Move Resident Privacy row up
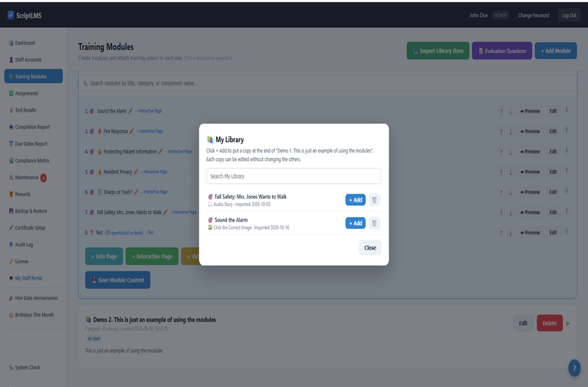The height and width of the screenshot is (387, 588). [501, 172]
